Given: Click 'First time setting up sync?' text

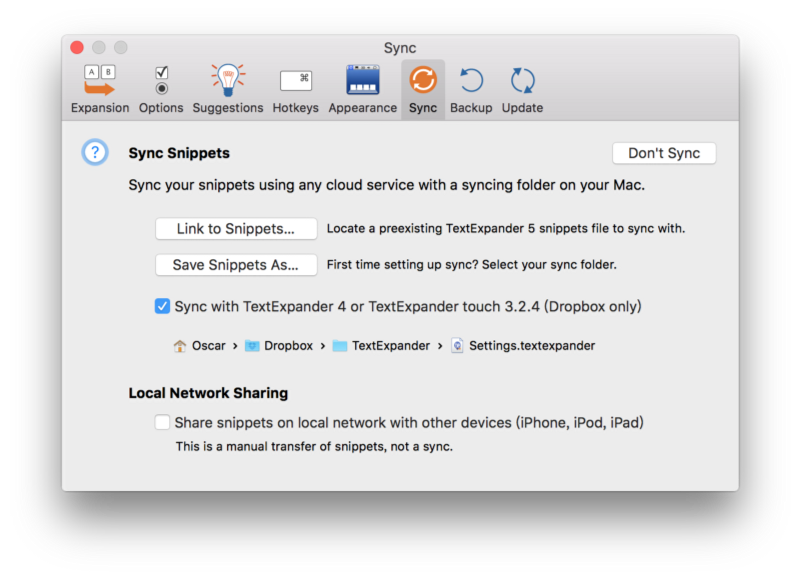Looking at the screenshot, I should tap(471, 265).
